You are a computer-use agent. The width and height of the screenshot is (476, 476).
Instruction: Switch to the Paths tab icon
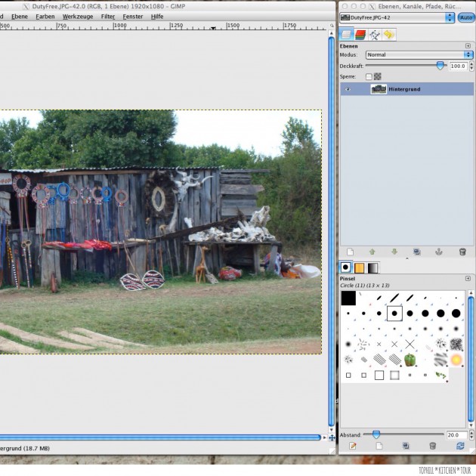375,35
